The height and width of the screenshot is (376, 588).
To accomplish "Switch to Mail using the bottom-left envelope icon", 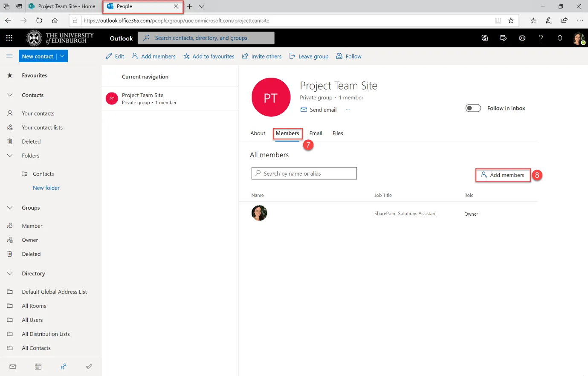I will click(x=12, y=367).
